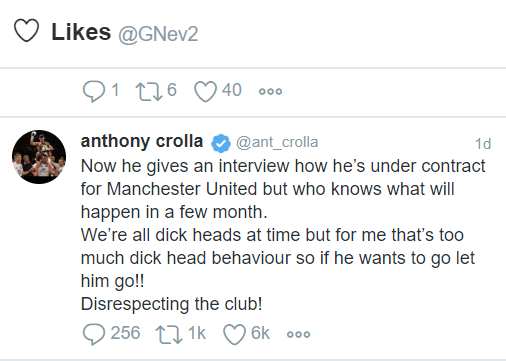Image resolution: width=506 pixels, height=361 pixels.
Task: Open more options for the 40-likes tweet
Action: coord(270,91)
